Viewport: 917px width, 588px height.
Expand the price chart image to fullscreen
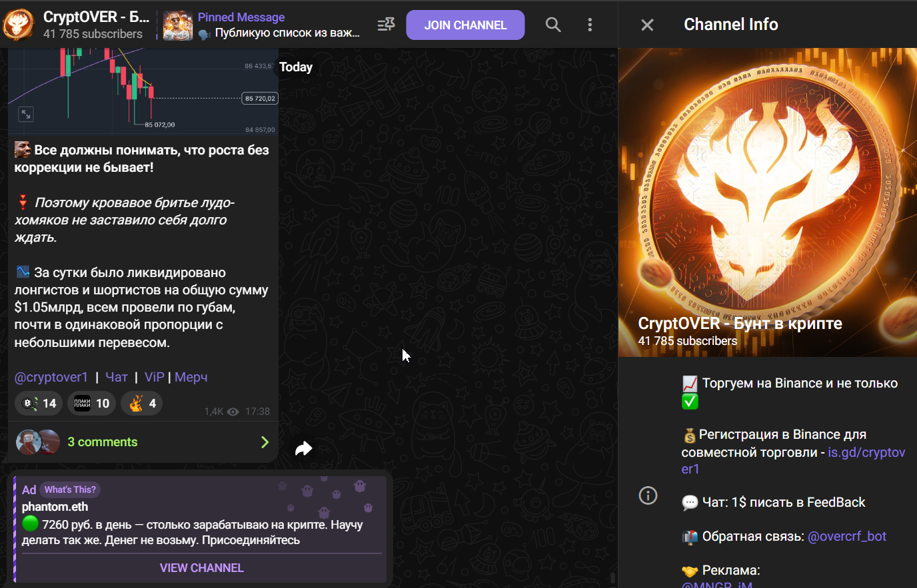25,115
